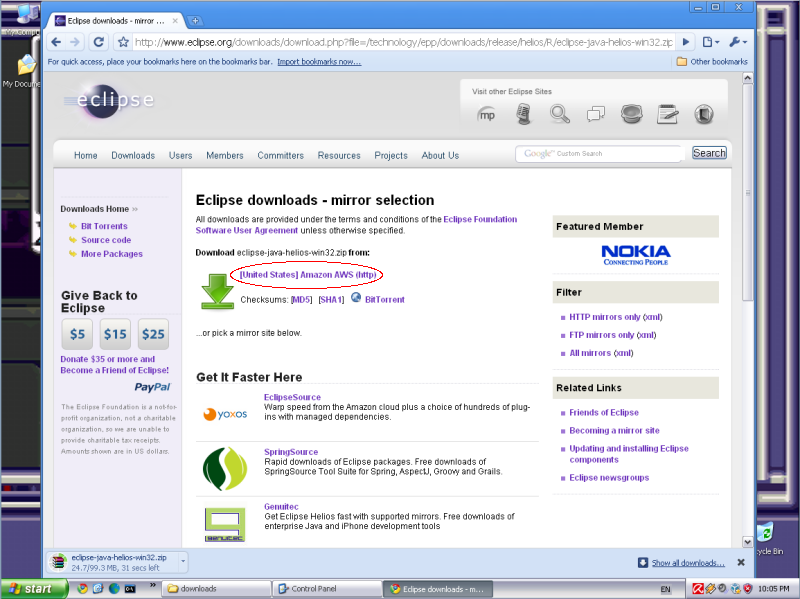This screenshot has height=599, width=800.
Task: Click the Amazon AWS mirror download link
Action: tap(307, 274)
